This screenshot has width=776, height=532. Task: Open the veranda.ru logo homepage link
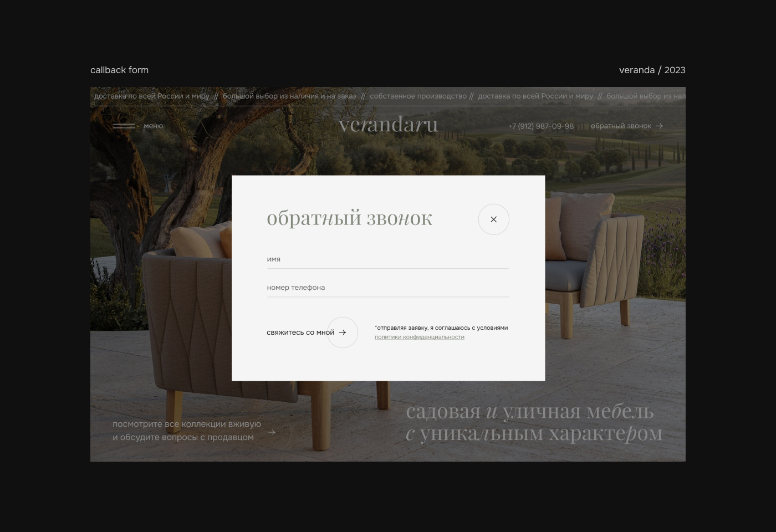388,125
